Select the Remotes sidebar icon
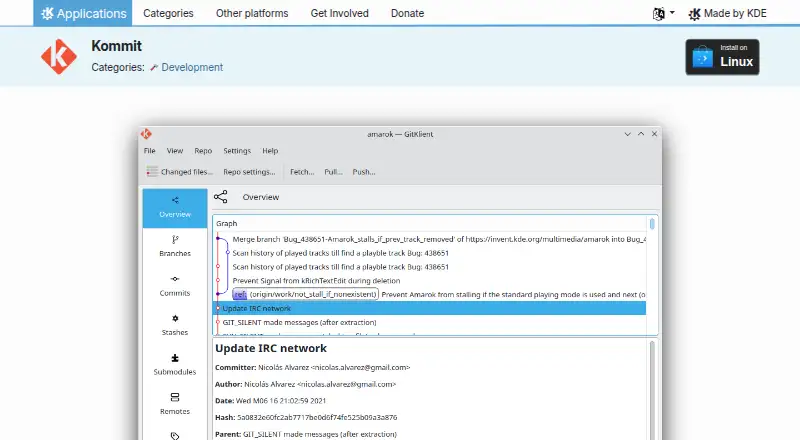The height and width of the screenshot is (440, 800). [175, 404]
